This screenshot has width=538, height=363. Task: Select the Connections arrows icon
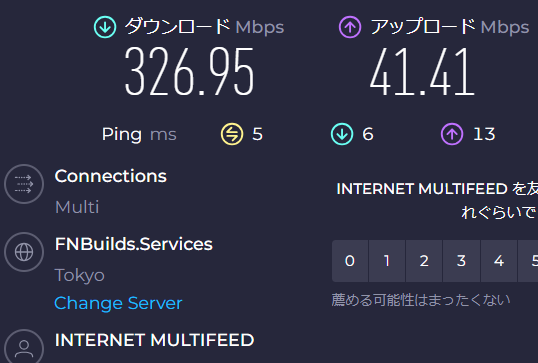click(24, 184)
